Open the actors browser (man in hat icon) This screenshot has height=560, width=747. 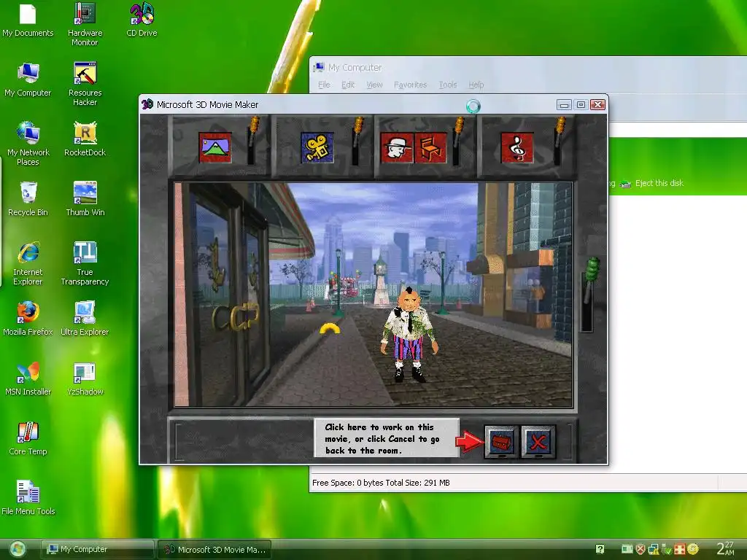tap(397, 147)
